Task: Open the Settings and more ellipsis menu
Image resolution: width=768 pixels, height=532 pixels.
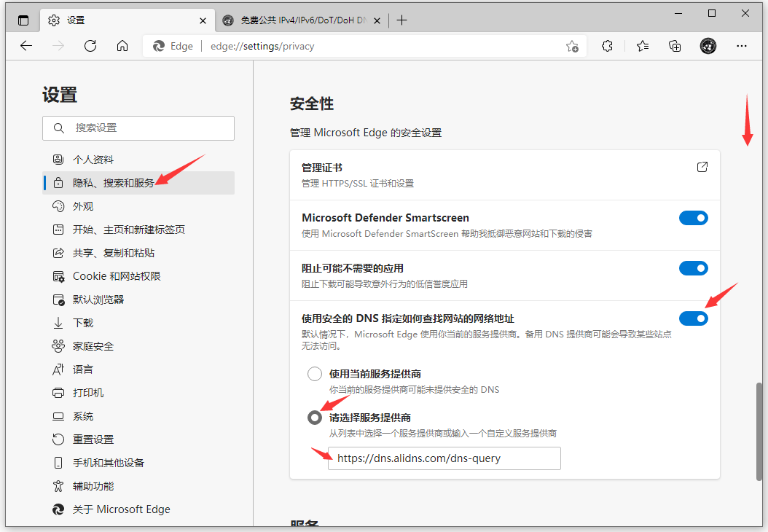Action: (x=742, y=46)
